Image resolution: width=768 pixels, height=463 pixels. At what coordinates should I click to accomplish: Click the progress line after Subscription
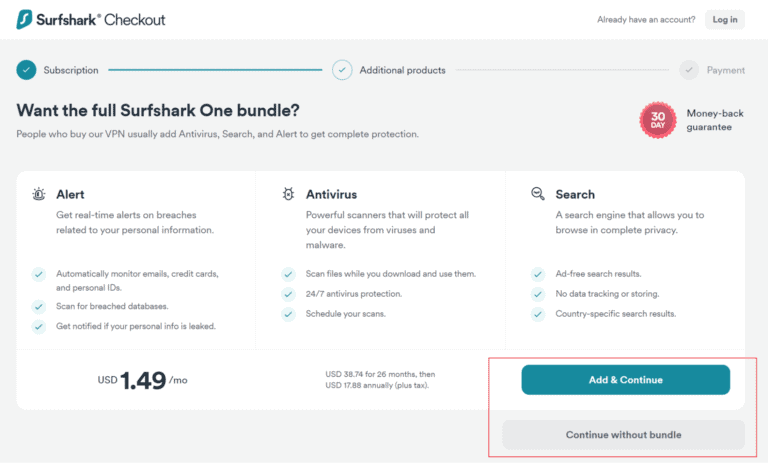(215, 70)
